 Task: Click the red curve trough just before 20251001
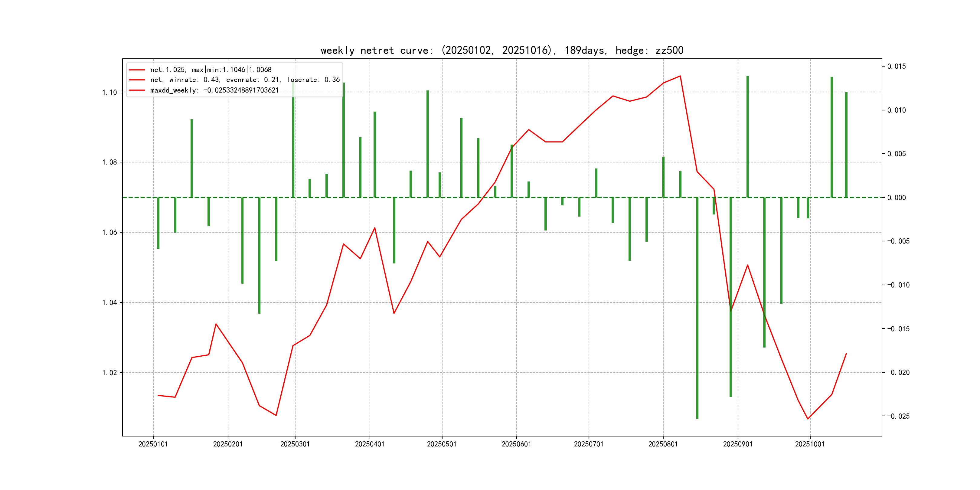808,419
